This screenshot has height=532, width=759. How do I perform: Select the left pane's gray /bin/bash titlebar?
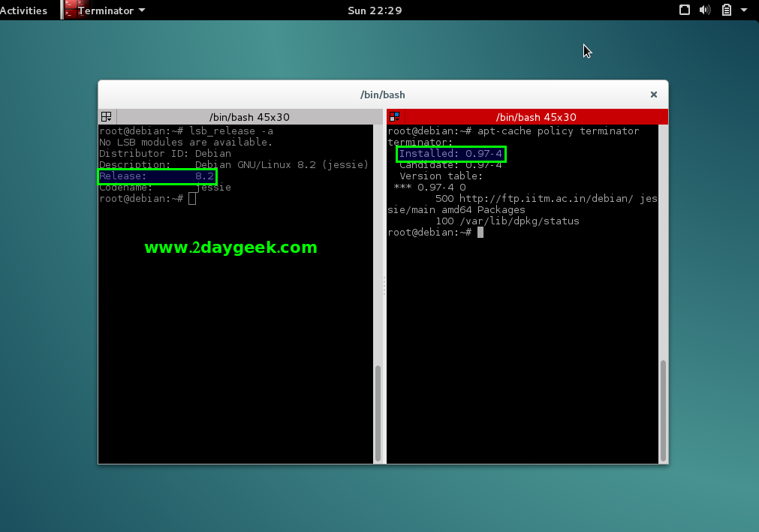[248, 117]
